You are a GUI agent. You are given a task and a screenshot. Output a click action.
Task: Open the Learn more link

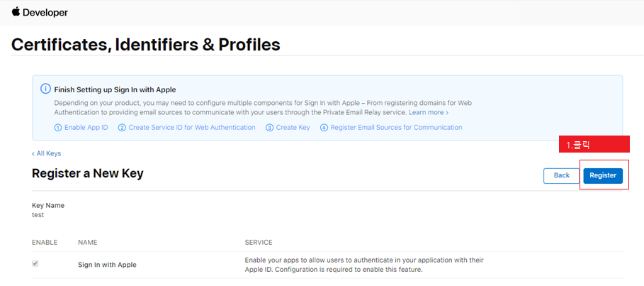click(x=429, y=112)
